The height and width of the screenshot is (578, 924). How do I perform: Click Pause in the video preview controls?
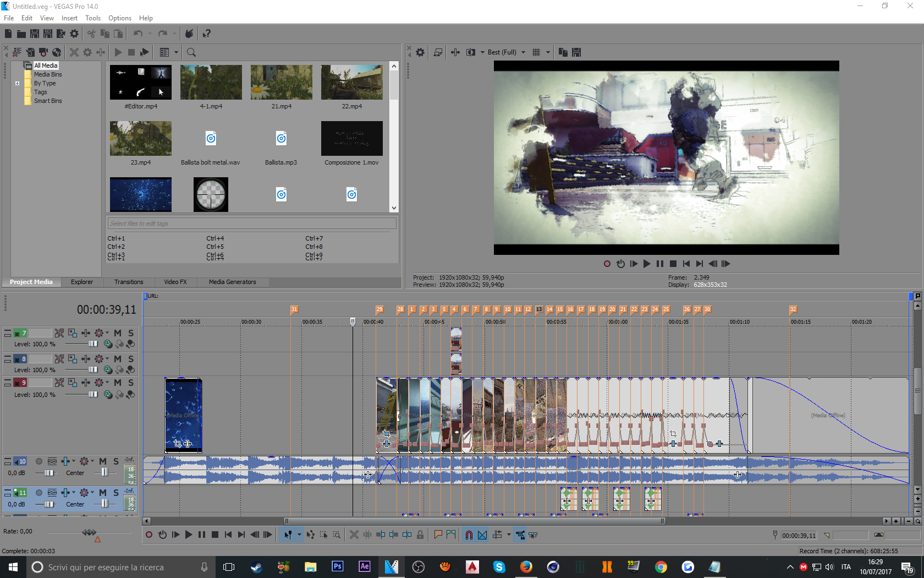click(660, 264)
